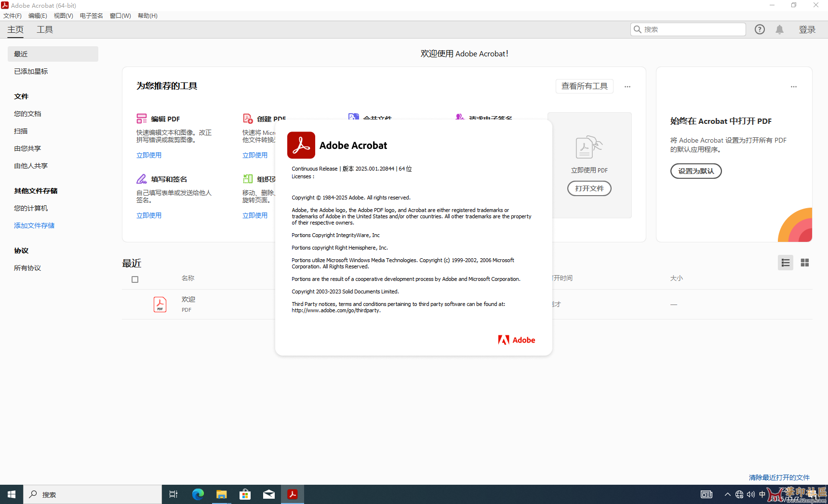Open the 欢迎 PDF file thumbnail
This screenshot has width=828, height=504.
click(x=160, y=304)
